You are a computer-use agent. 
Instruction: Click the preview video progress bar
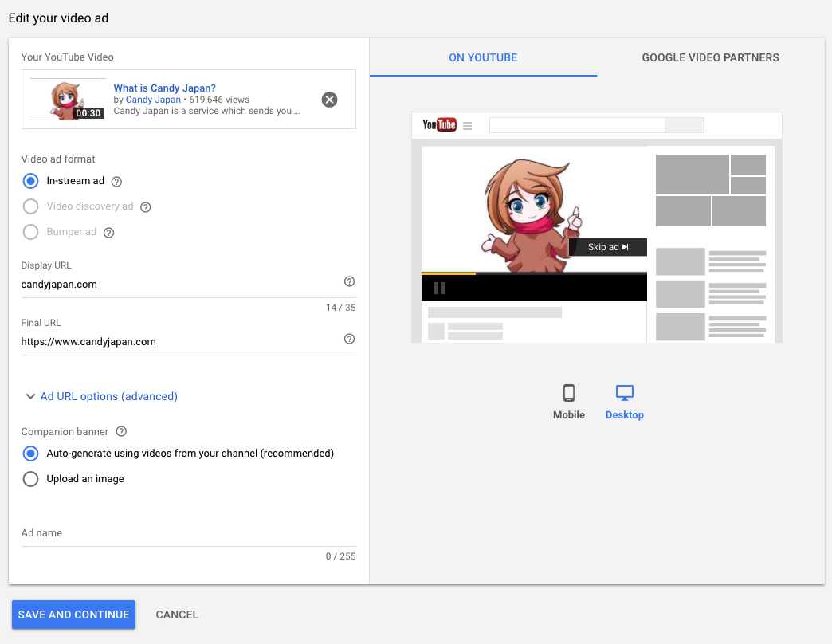point(534,273)
